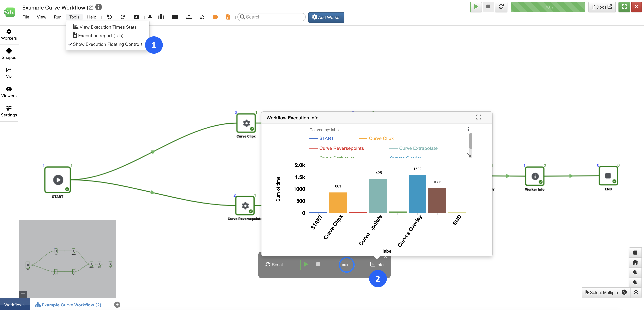644x310 pixels.
Task: Click the workflow hierarchy icon in toolbar
Action: point(189,17)
